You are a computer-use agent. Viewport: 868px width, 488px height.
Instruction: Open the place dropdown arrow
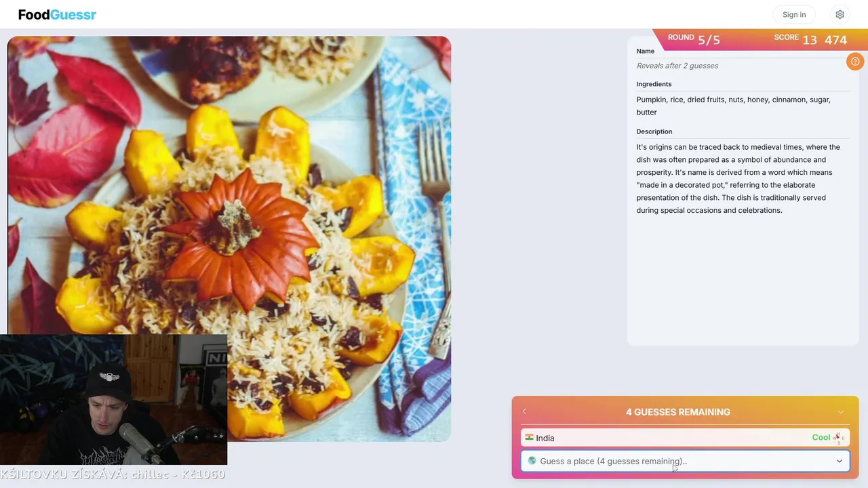[839, 461]
